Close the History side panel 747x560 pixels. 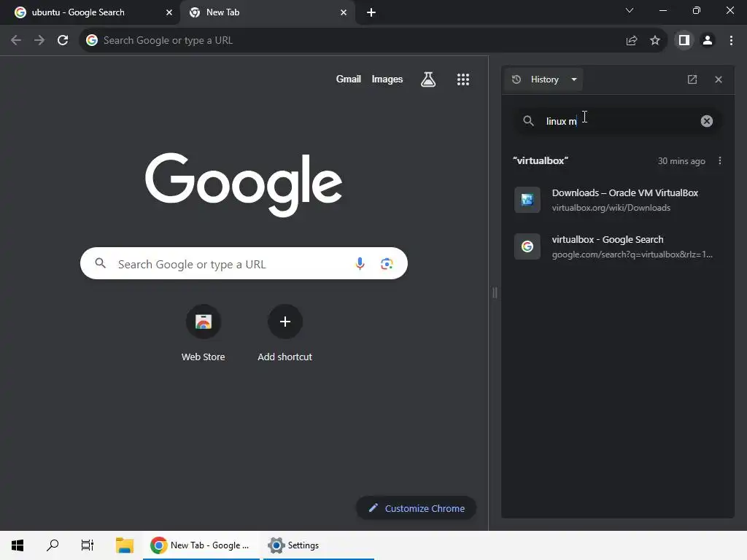pyautogui.click(x=719, y=79)
